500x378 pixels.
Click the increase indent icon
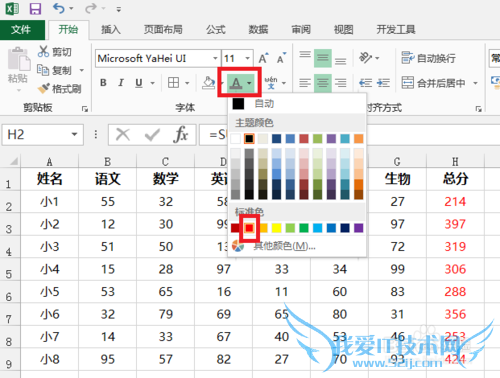[x=383, y=82]
